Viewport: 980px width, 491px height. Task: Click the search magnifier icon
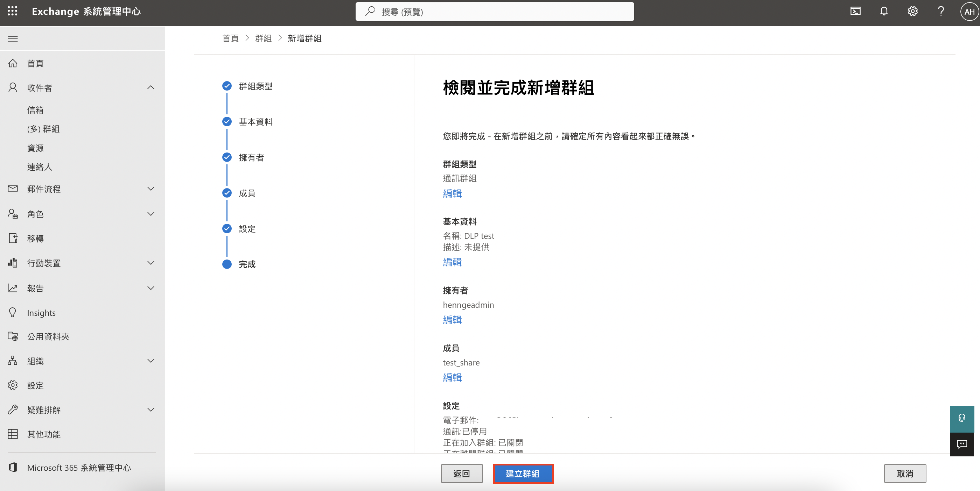point(370,12)
